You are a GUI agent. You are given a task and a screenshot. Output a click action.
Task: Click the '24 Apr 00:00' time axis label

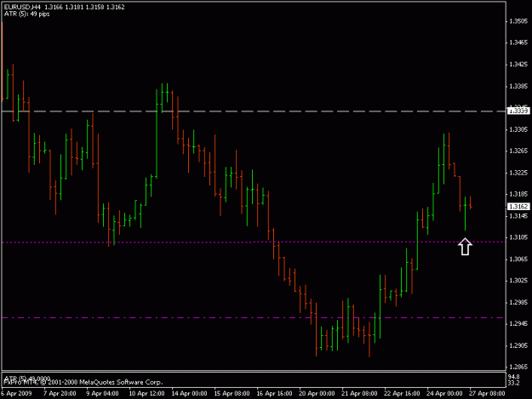tap(444, 394)
